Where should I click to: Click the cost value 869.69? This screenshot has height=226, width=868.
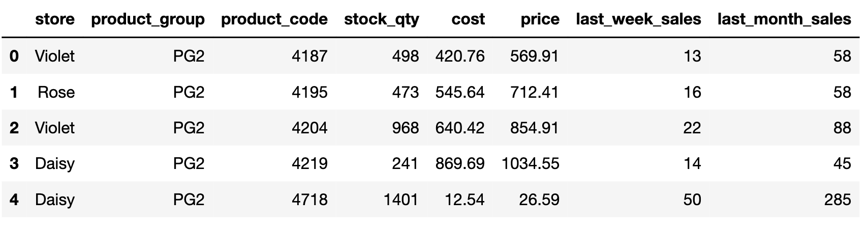[x=460, y=163]
